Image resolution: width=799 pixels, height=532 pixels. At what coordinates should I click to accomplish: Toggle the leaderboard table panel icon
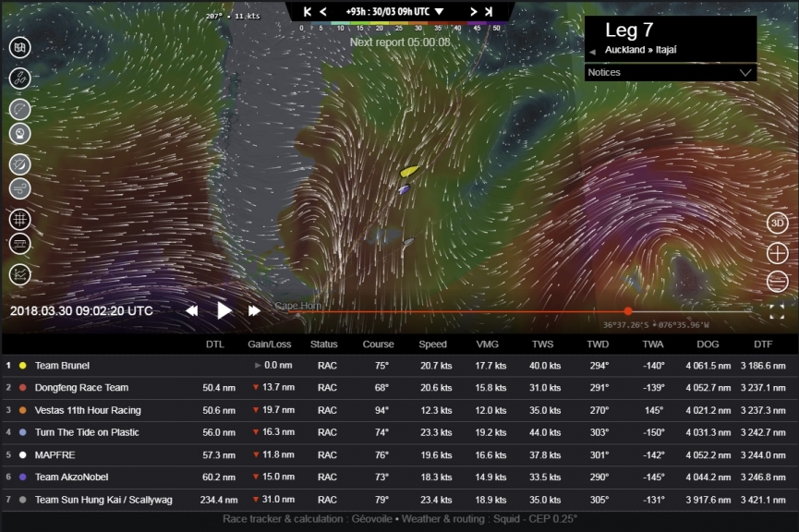click(x=20, y=244)
